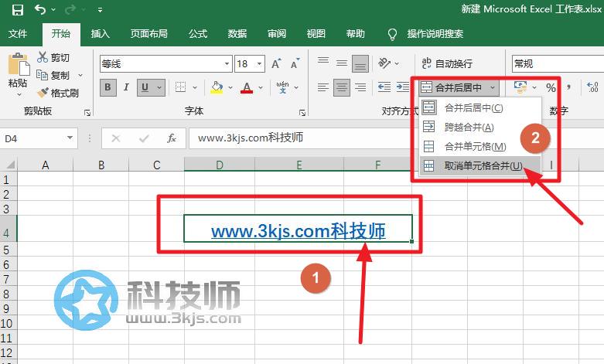This screenshot has width=604, height=364.
Task: Click 复制 copy button
Action: pyautogui.click(x=53, y=75)
